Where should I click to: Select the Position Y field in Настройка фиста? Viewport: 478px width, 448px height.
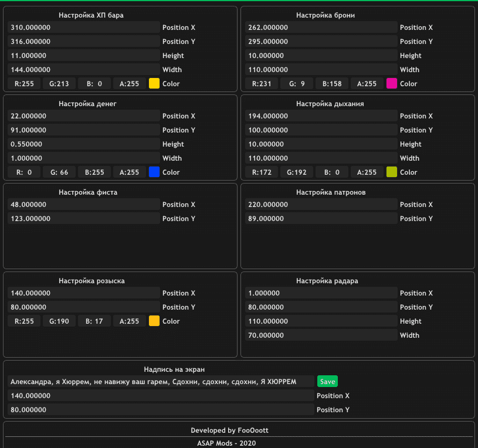(84, 219)
